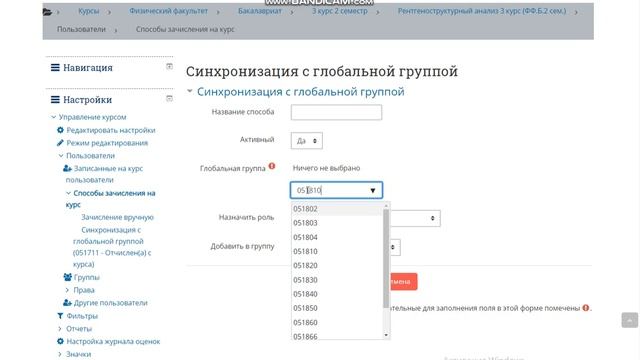This screenshot has width=640, height=360.
Task: Click the scroll-to-top arrow button
Action: [629, 320]
